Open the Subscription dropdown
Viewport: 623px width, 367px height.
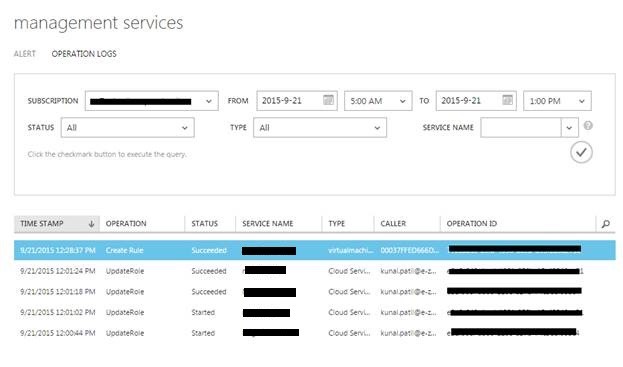tap(151, 101)
